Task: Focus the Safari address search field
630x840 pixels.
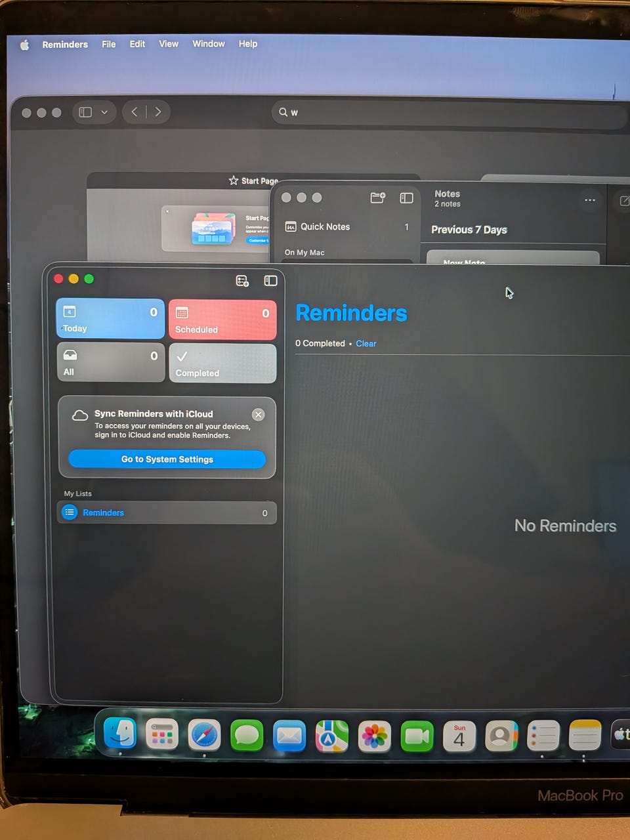Action: (x=450, y=112)
